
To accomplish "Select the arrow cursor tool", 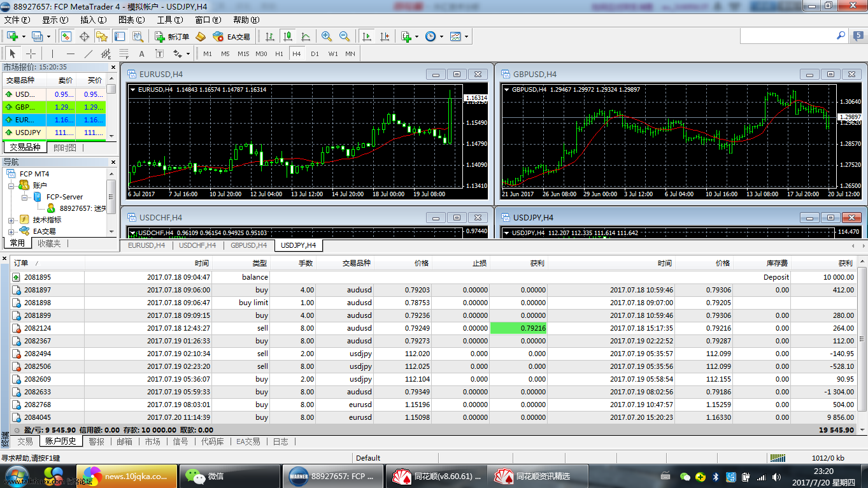I will coord(13,54).
